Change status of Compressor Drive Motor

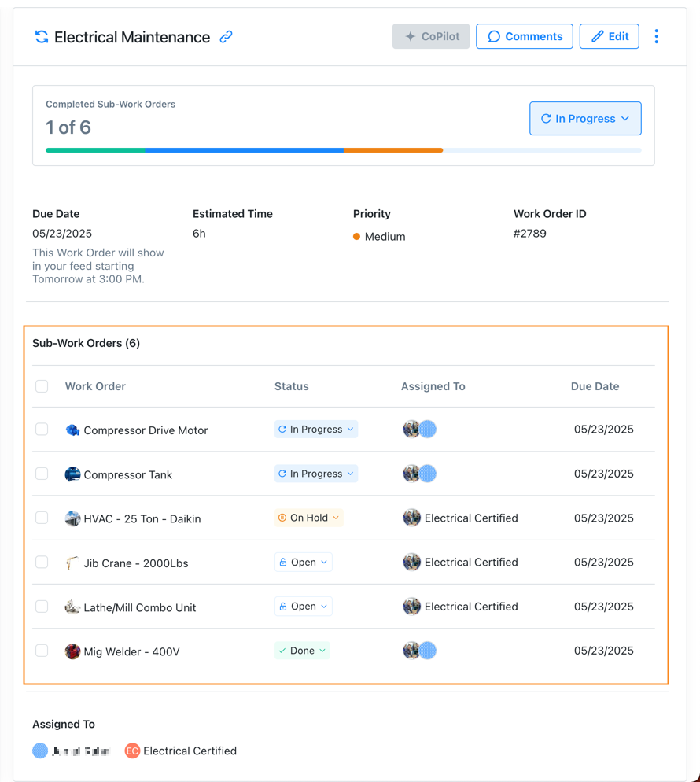[316, 429]
